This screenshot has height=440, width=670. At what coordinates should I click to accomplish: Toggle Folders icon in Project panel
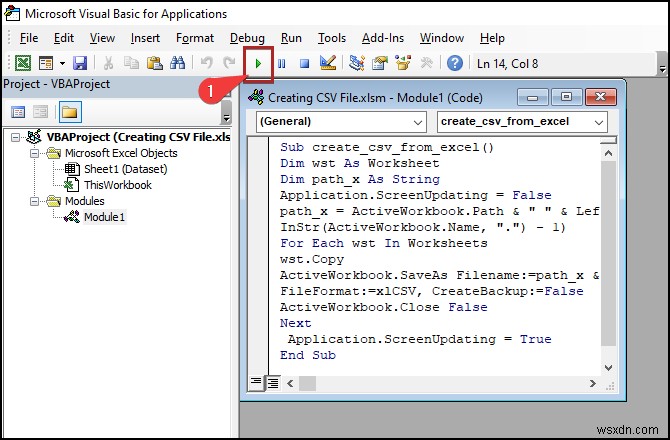pos(70,112)
